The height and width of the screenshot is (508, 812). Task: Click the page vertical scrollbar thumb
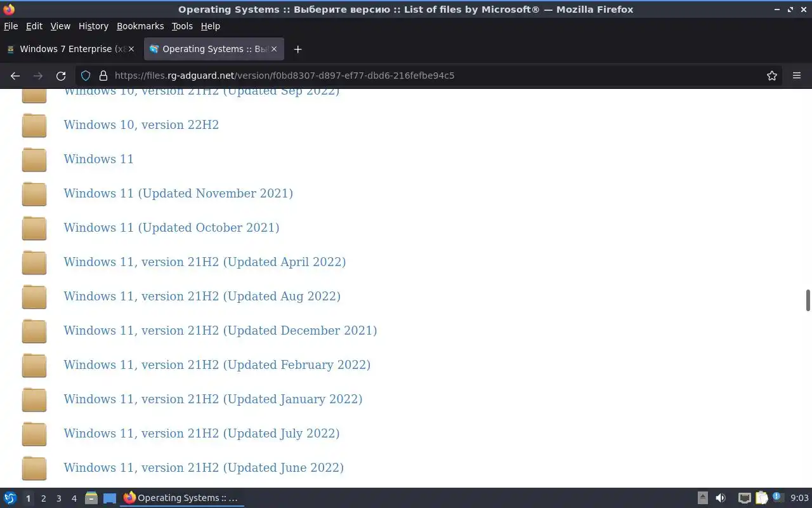[808, 300]
